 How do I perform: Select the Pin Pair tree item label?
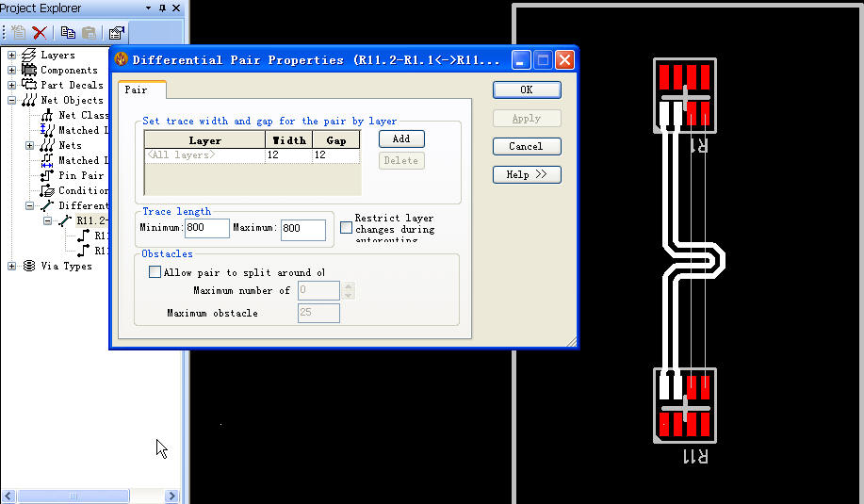[x=81, y=175]
